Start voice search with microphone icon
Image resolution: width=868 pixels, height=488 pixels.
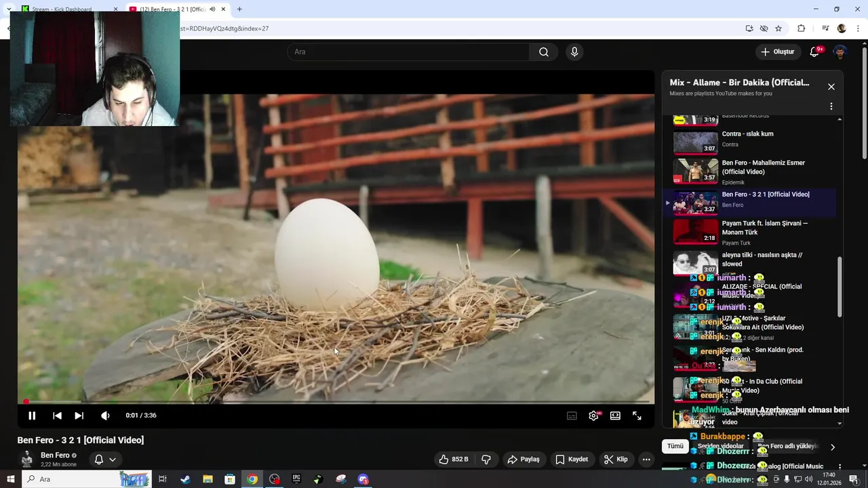pos(574,52)
